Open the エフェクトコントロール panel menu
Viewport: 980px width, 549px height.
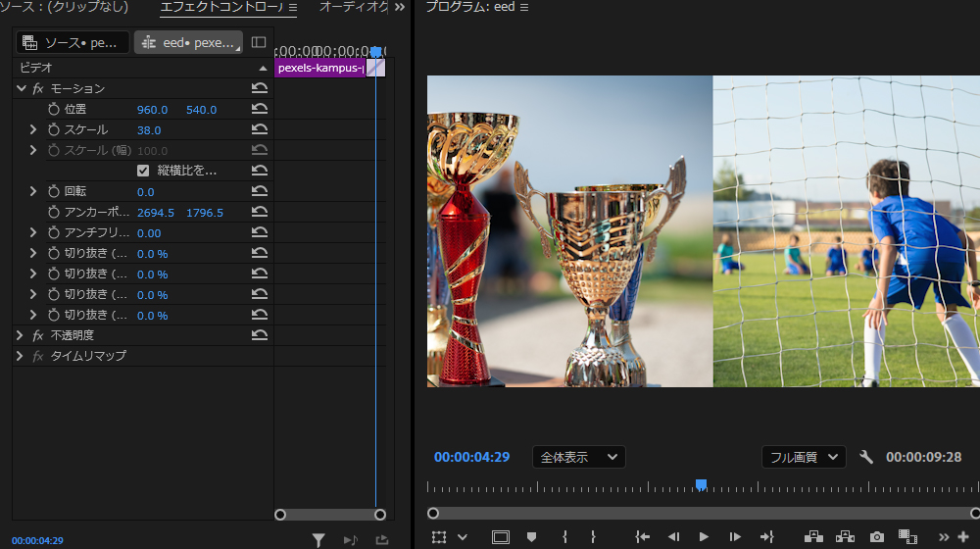pyautogui.click(x=292, y=8)
